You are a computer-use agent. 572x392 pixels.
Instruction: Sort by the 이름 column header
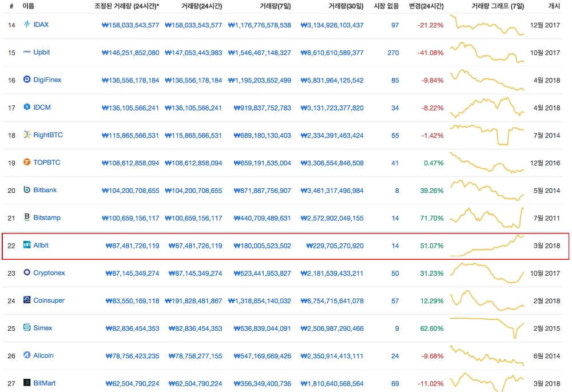(x=28, y=6)
